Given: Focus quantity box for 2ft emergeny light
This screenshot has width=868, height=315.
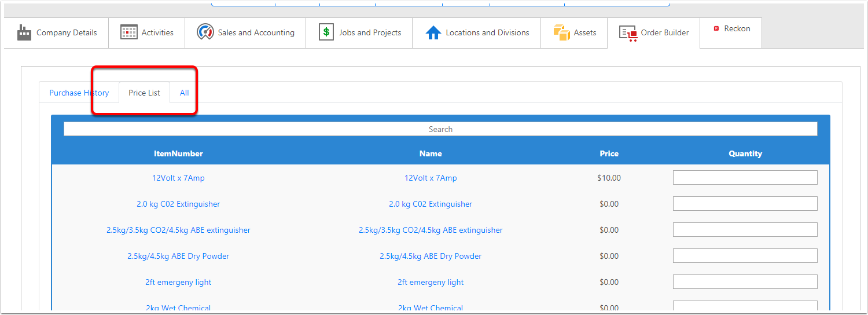Looking at the screenshot, I should (x=745, y=282).
